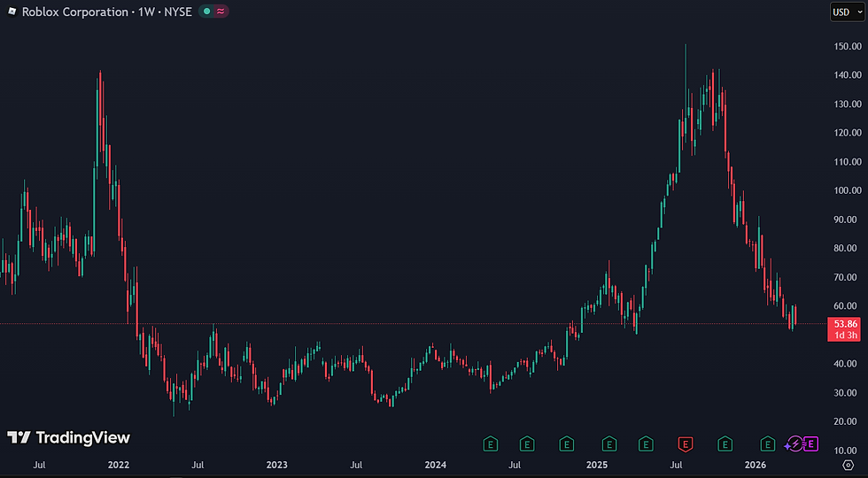The width and height of the screenshot is (868, 478).
Task: Click the green market status dot indicator
Action: pyautogui.click(x=207, y=11)
